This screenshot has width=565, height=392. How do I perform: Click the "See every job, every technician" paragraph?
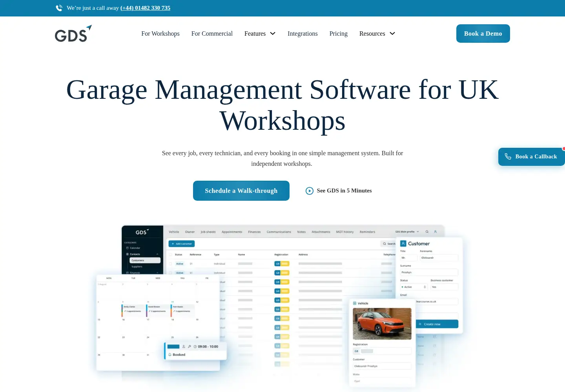click(282, 158)
